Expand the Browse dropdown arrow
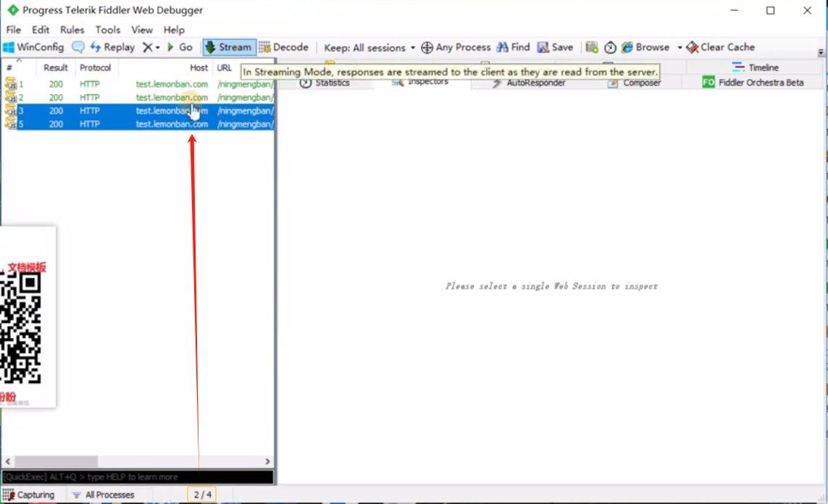Image resolution: width=828 pixels, height=504 pixels. tap(679, 48)
